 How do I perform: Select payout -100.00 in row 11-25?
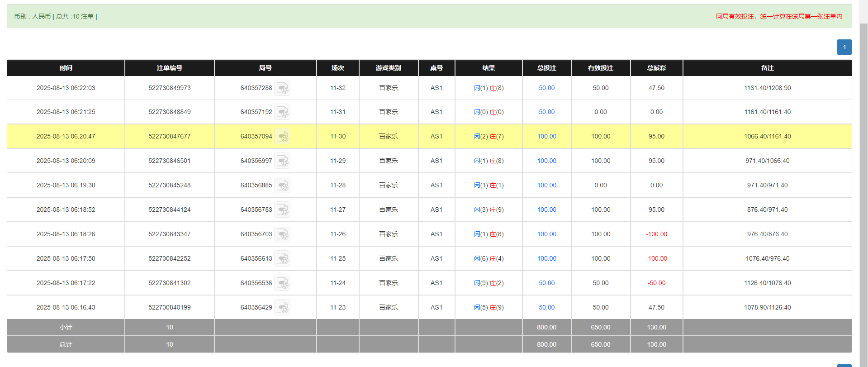point(656,258)
